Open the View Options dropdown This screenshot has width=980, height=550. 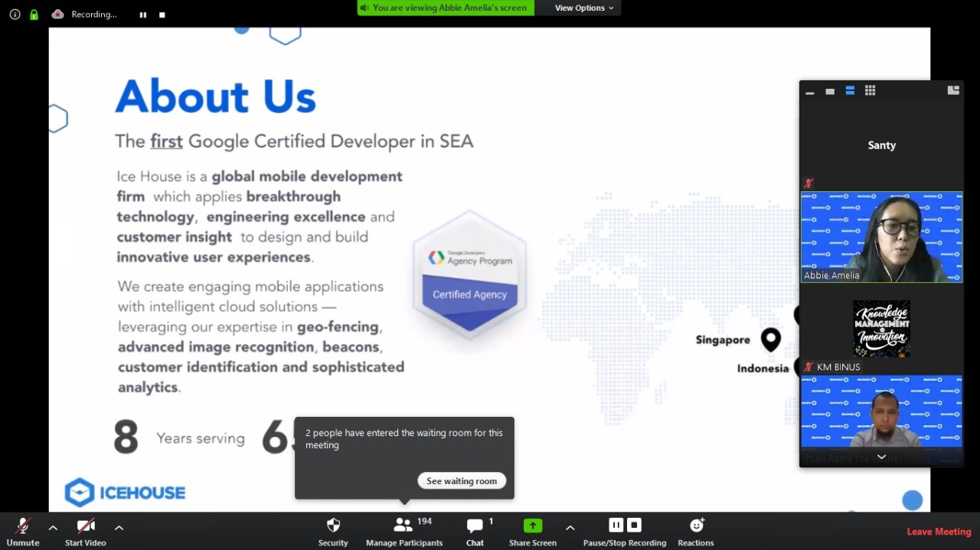coord(584,8)
